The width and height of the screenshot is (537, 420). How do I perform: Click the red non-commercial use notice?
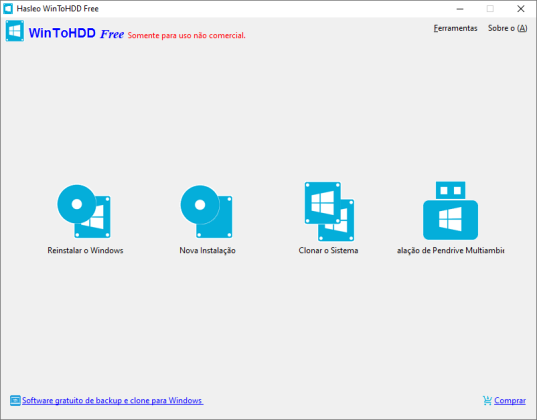(x=187, y=35)
